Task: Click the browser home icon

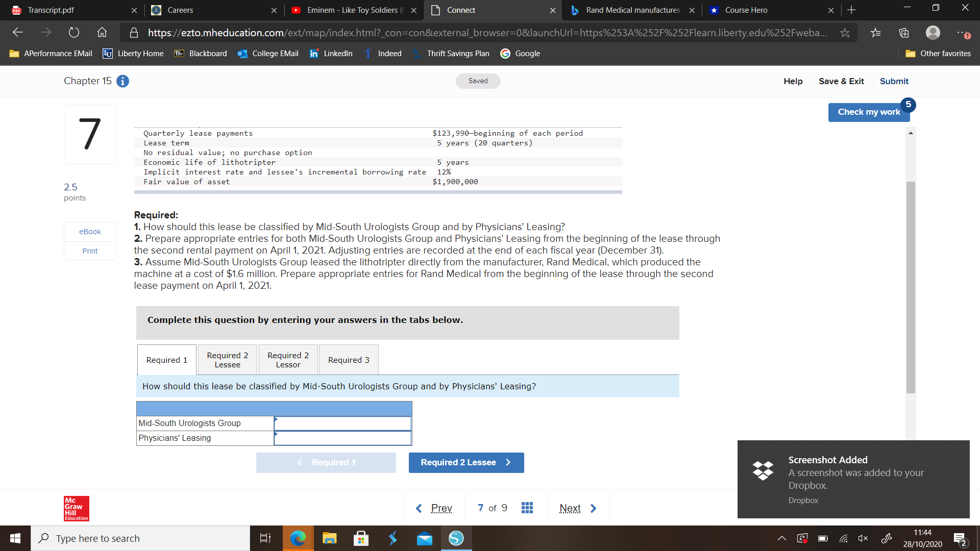Action: tap(102, 33)
